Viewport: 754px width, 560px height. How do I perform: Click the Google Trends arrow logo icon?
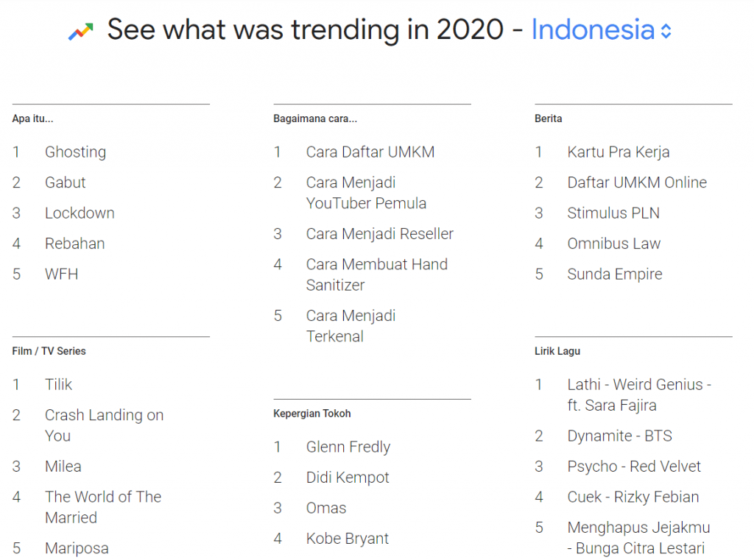(x=80, y=31)
